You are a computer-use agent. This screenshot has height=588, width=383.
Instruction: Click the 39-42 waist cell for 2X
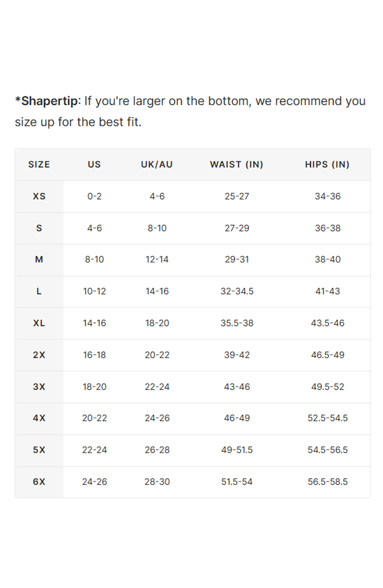tap(237, 355)
